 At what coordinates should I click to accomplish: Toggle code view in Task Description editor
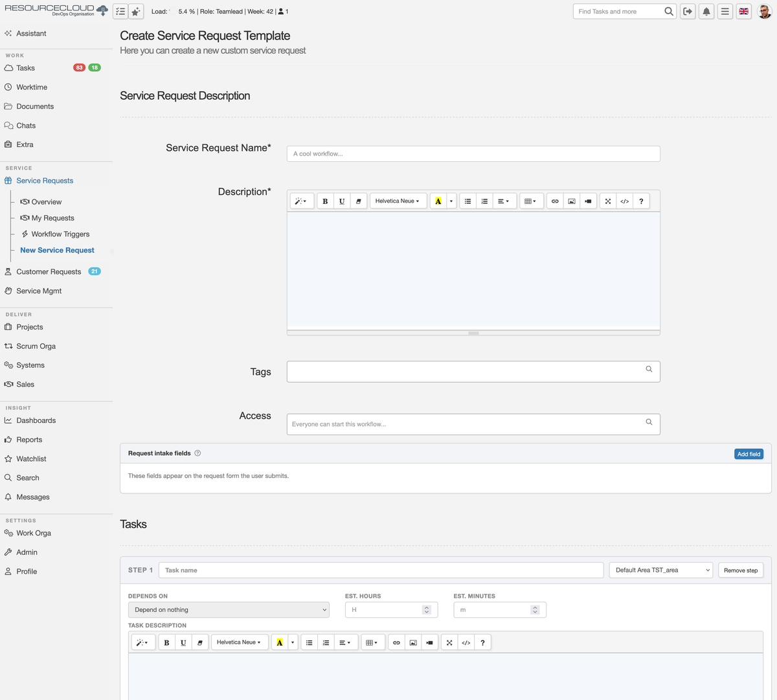pyautogui.click(x=466, y=642)
